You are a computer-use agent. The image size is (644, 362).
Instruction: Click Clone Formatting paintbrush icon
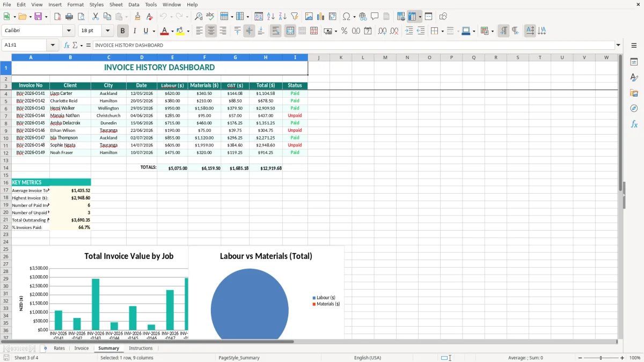click(x=138, y=17)
